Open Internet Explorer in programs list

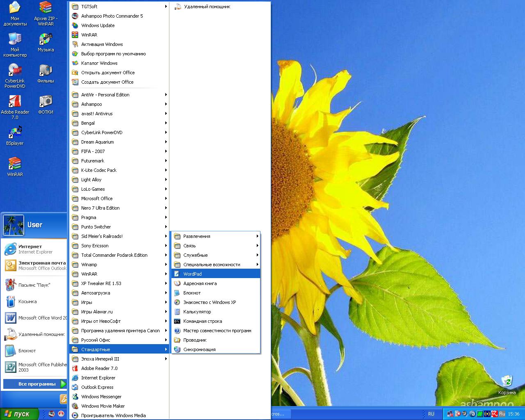pos(119,378)
